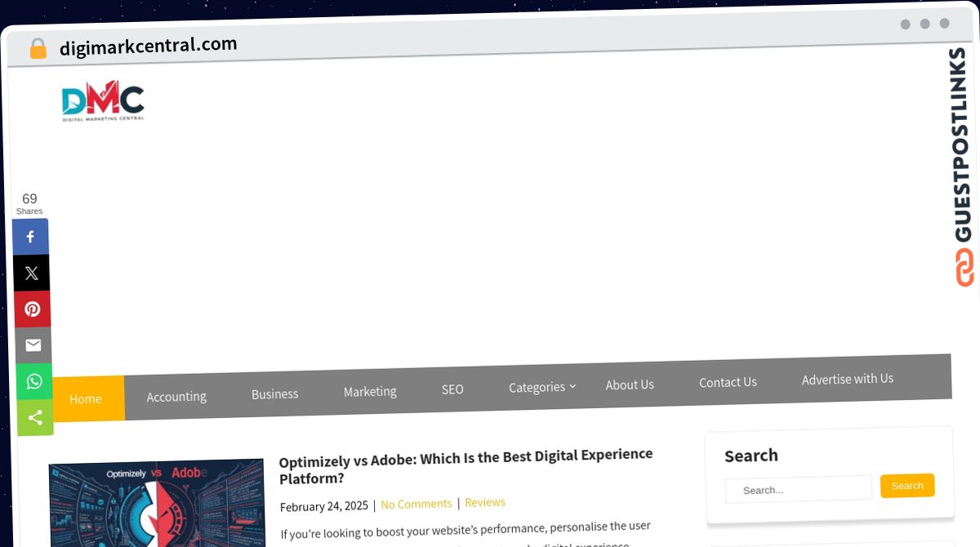Navigate to the Accounting section
The width and height of the screenshot is (980, 547).
[176, 396]
